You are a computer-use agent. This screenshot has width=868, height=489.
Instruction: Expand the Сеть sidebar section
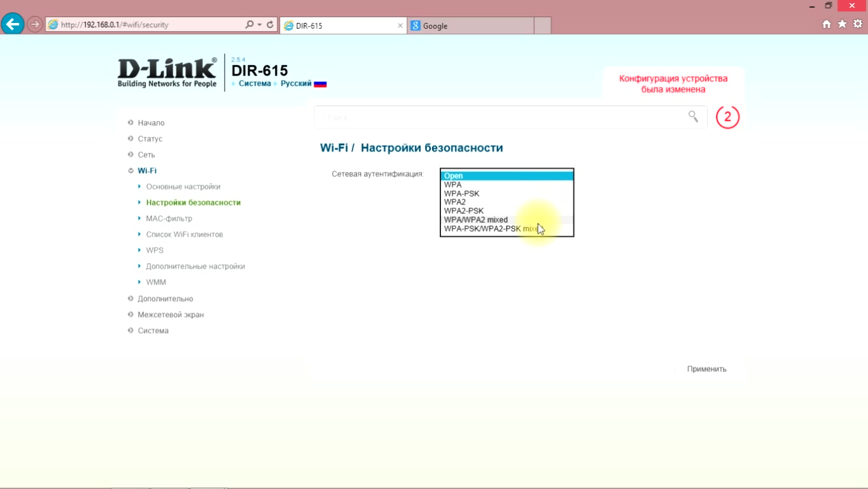coord(146,155)
